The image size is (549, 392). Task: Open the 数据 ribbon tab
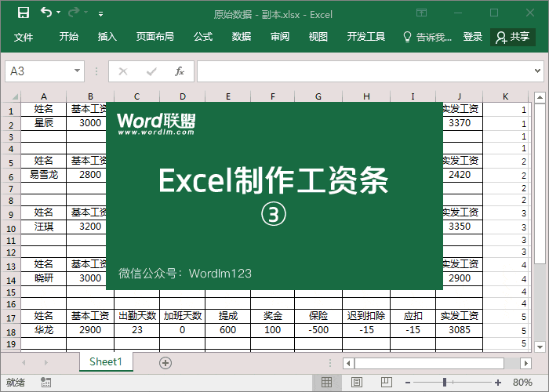point(242,37)
